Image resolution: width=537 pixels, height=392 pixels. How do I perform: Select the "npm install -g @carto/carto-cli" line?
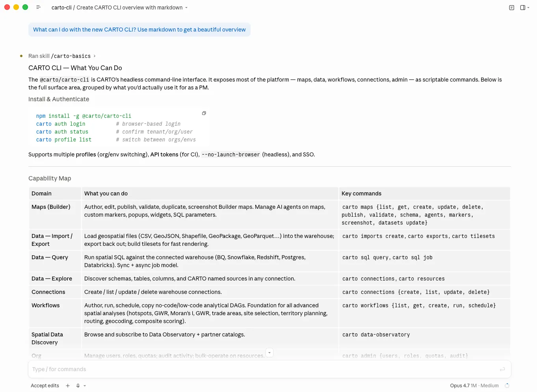coord(84,116)
